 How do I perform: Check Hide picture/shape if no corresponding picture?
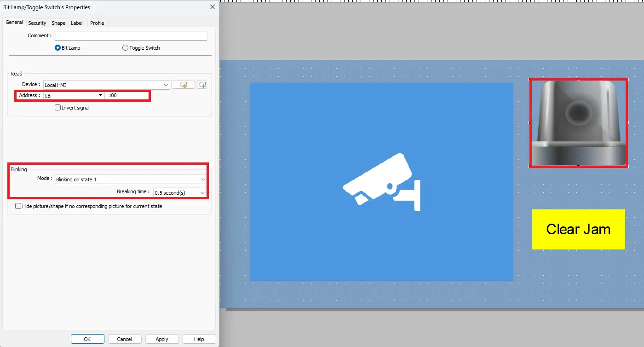pos(18,206)
